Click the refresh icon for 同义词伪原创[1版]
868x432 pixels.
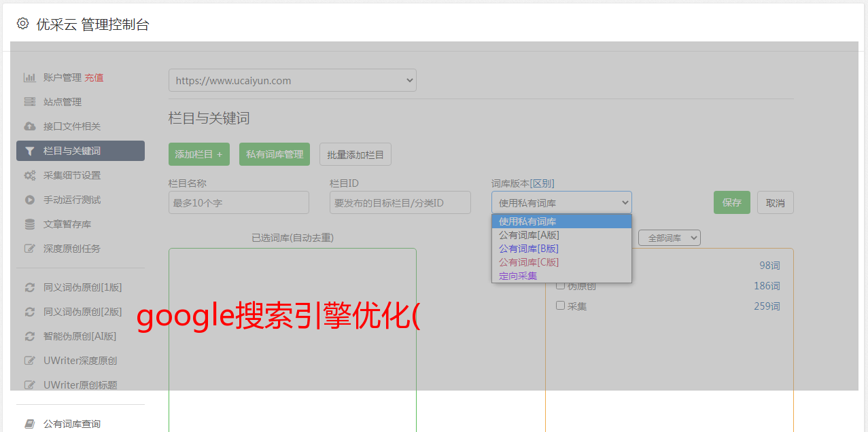[29, 287]
